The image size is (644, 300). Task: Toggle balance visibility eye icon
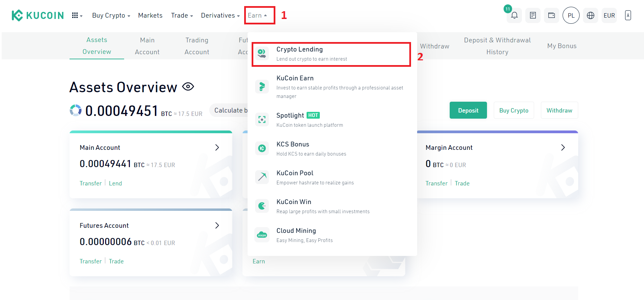tap(188, 87)
